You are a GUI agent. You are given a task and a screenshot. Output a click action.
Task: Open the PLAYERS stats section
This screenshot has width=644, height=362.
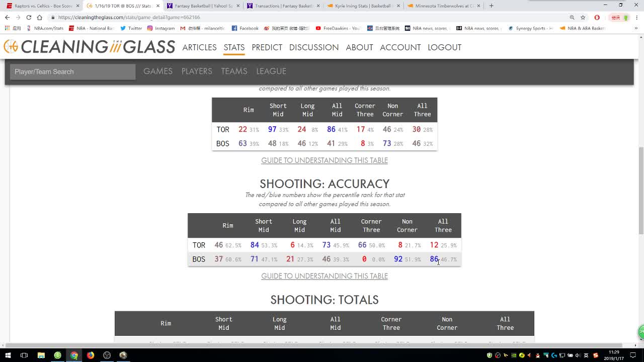click(197, 71)
